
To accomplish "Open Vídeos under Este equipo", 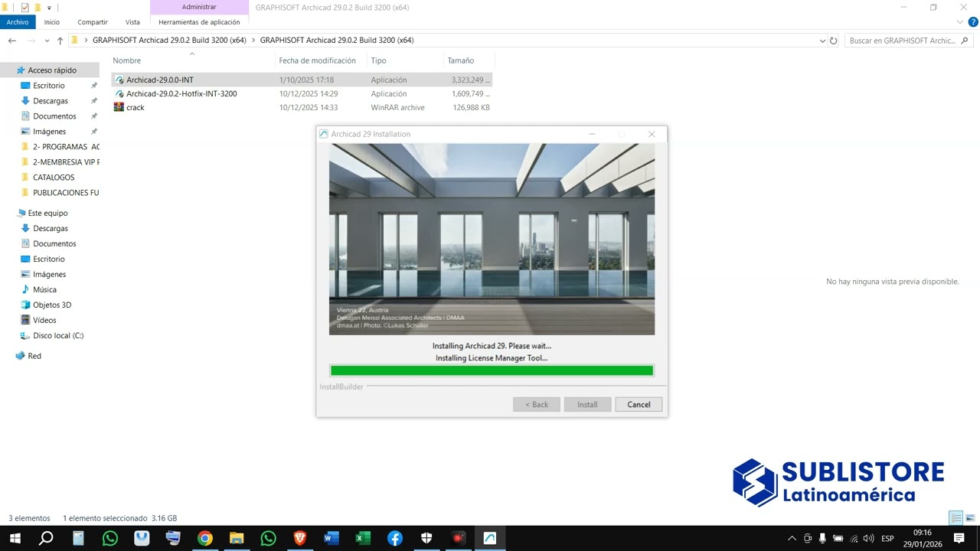I will tap(44, 320).
